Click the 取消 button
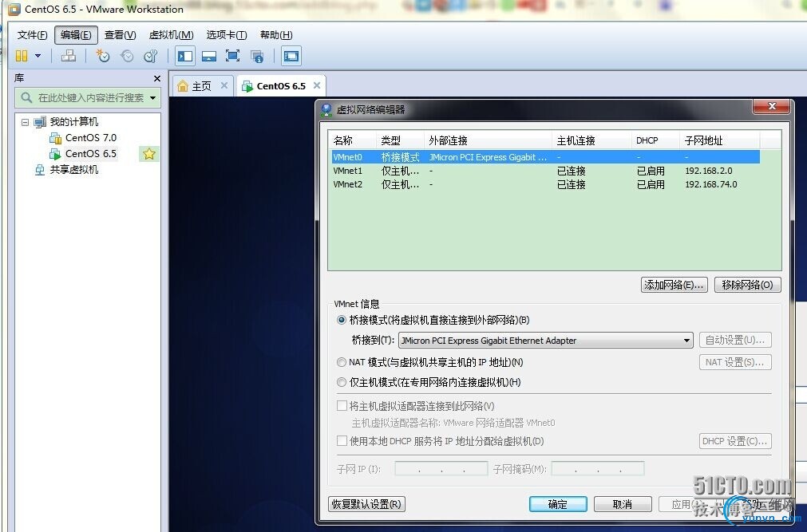The height and width of the screenshot is (532, 807). (x=623, y=504)
